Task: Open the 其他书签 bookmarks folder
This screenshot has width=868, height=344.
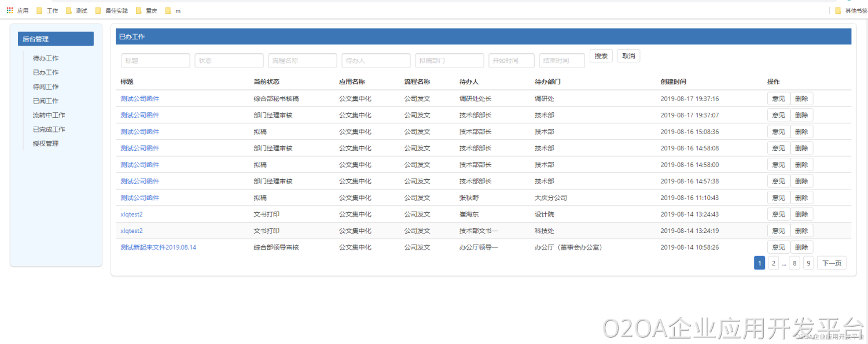Action: point(851,10)
